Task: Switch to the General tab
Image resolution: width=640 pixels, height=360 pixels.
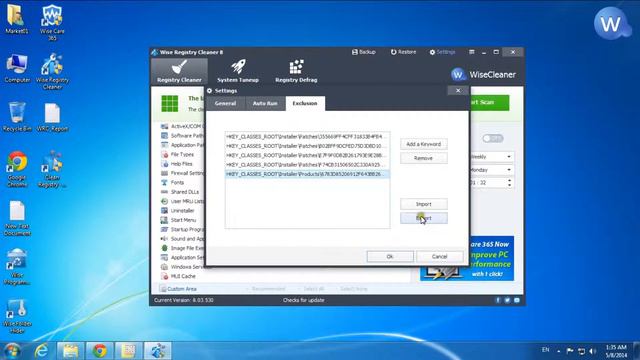Action: (x=225, y=103)
